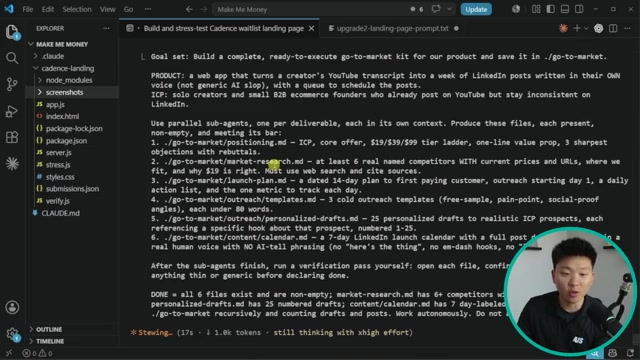
Task: Open the View menu
Action: pos(107,9)
